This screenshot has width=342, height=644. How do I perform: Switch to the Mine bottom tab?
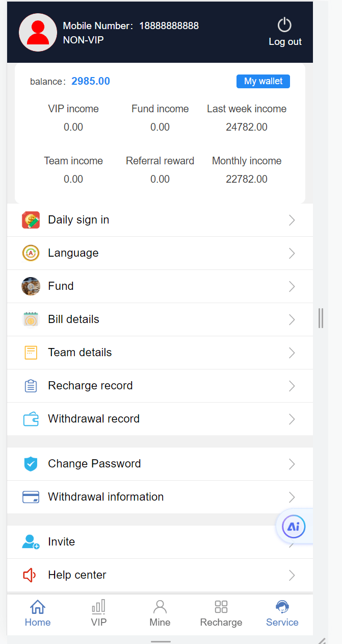(160, 613)
